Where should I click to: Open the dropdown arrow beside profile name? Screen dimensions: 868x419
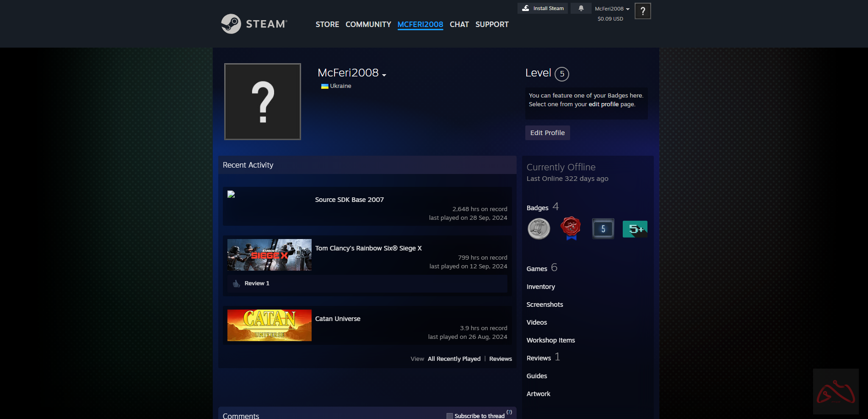click(384, 75)
